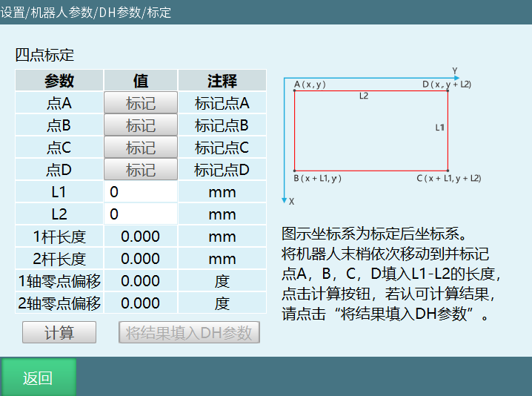The height and width of the screenshot is (396, 532).
Task: Click the mm unit in 1杆长度 row
Action: tap(222, 237)
